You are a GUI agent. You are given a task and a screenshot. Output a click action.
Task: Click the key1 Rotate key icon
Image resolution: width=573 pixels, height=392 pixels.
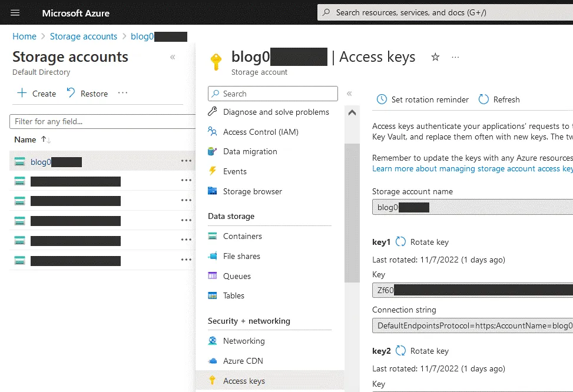[x=400, y=242]
